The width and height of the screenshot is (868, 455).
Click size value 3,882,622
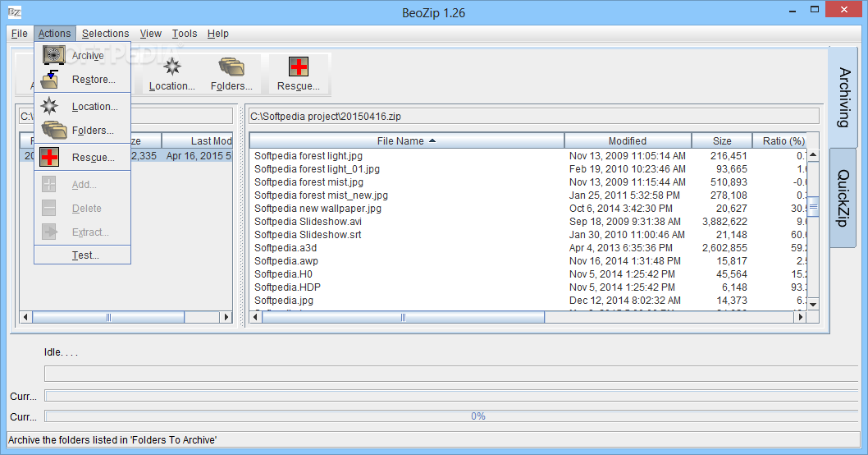click(724, 222)
